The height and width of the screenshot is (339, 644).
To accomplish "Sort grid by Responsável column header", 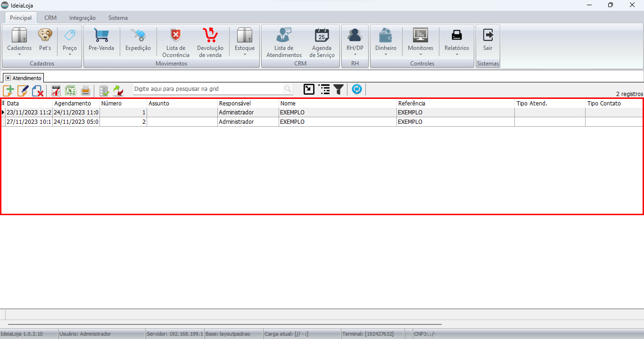I will tap(248, 103).
